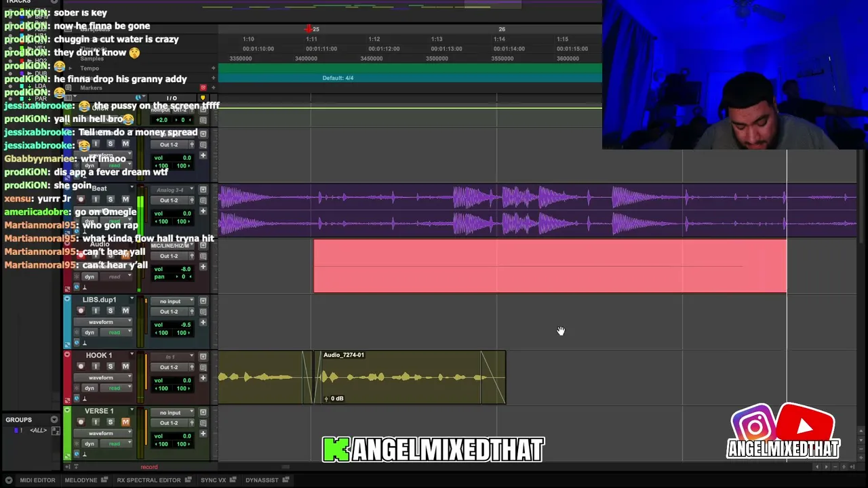Click the dyn button on VERSE 1 track
Viewport: 868px width, 488px height.
click(90, 443)
